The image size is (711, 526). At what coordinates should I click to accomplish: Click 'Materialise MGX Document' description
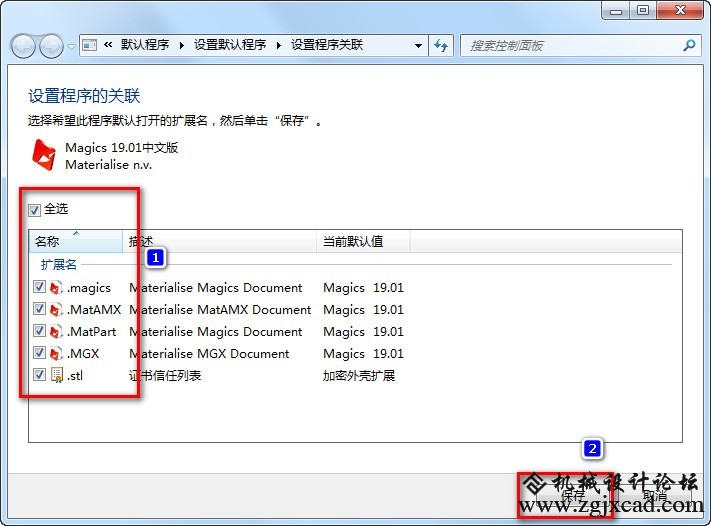(209, 354)
